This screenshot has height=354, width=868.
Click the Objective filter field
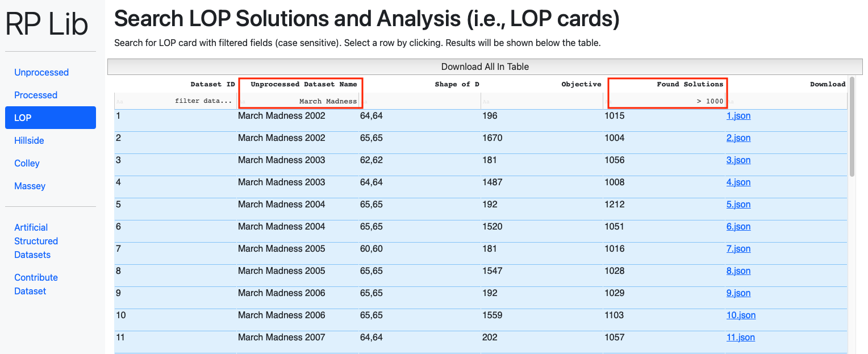[x=541, y=101]
